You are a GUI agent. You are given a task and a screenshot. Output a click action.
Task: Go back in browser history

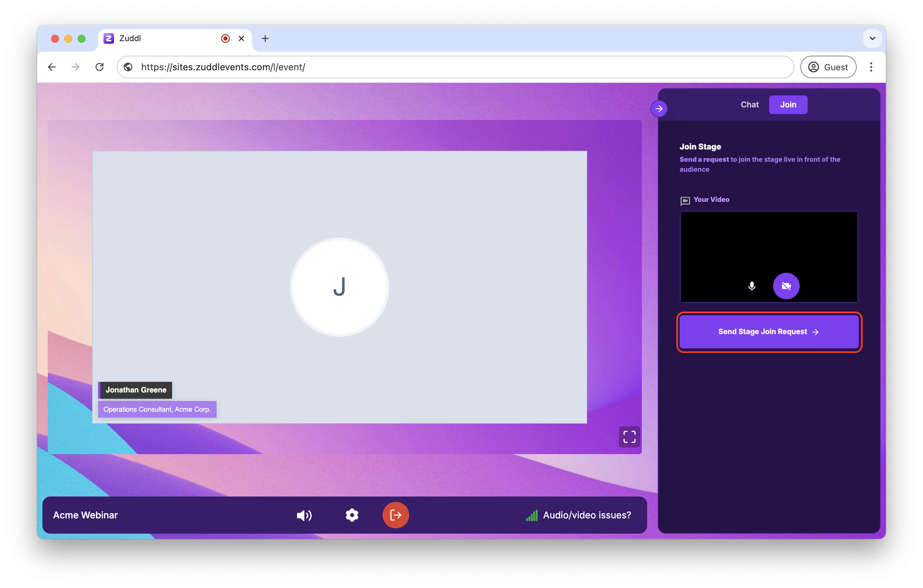[x=52, y=67]
